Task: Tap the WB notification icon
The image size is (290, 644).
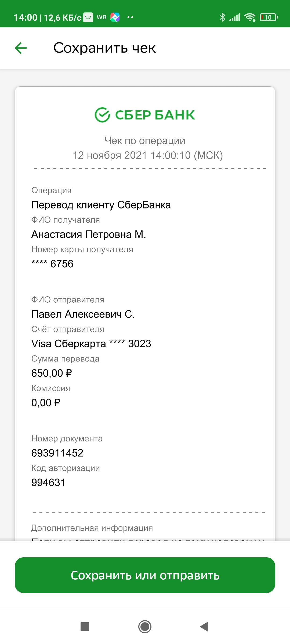Action: click(x=102, y=17)
